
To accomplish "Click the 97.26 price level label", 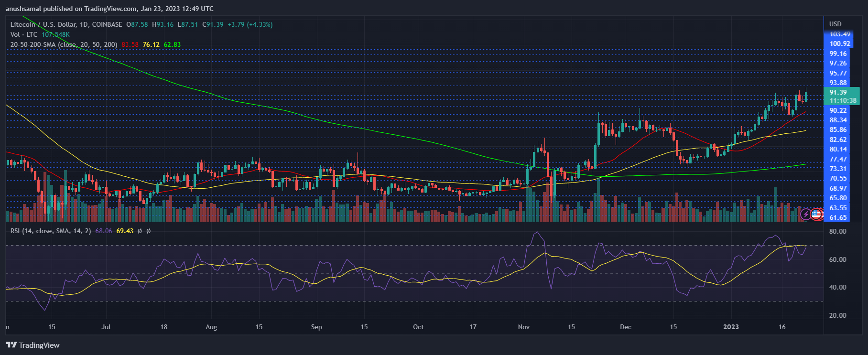I will 838,63.
